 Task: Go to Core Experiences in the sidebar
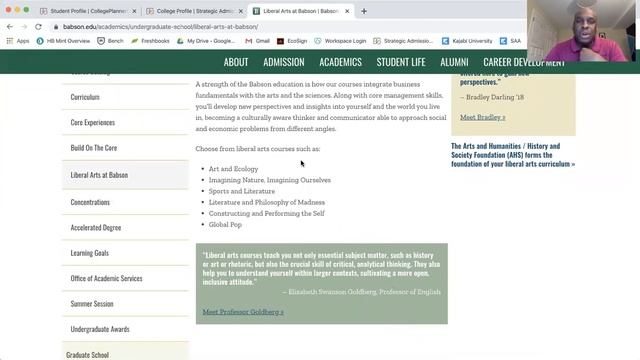93,122
